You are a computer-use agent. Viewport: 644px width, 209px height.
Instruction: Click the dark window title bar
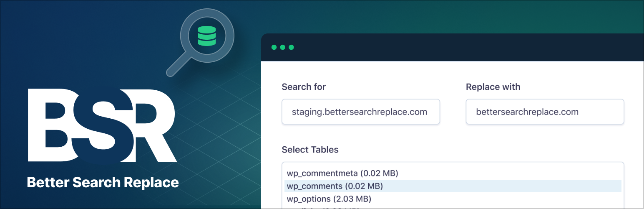coord(459,47)
